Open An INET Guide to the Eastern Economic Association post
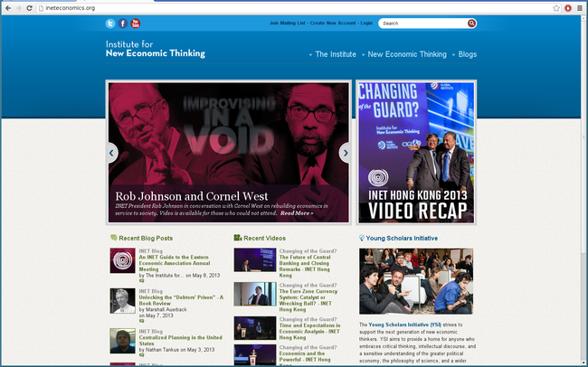This screenshot has height=367, width=588. [175, 263]
